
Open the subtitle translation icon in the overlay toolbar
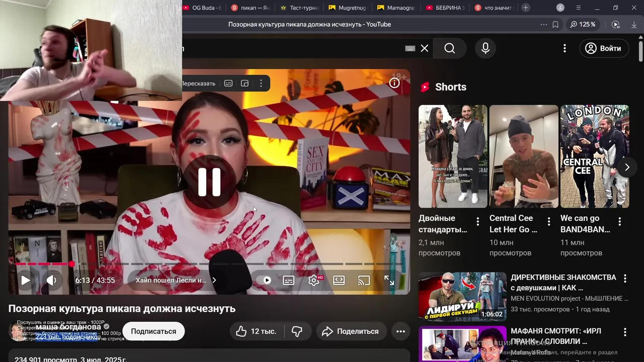(228, 83)
